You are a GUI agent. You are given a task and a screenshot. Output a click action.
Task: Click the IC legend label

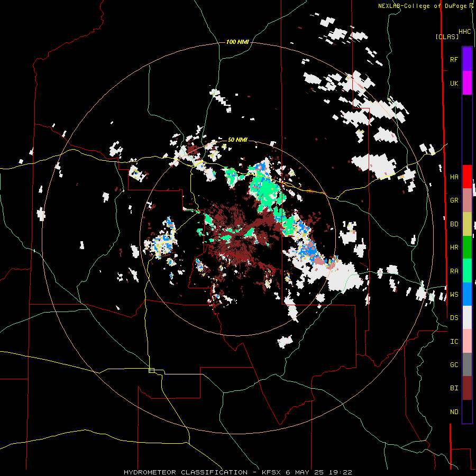[x=454, y=342]
